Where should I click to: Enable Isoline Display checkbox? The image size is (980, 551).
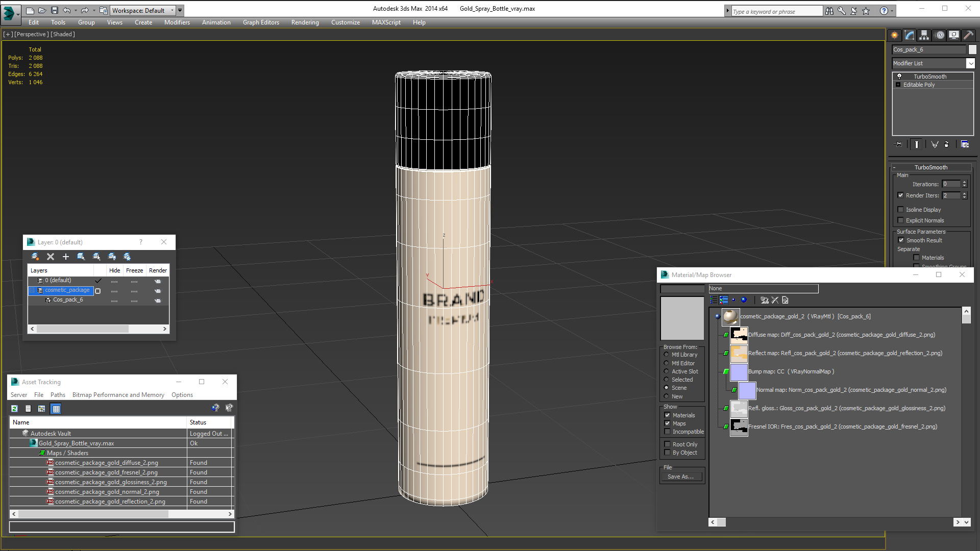pyautogui.click(x=901, y=210)
